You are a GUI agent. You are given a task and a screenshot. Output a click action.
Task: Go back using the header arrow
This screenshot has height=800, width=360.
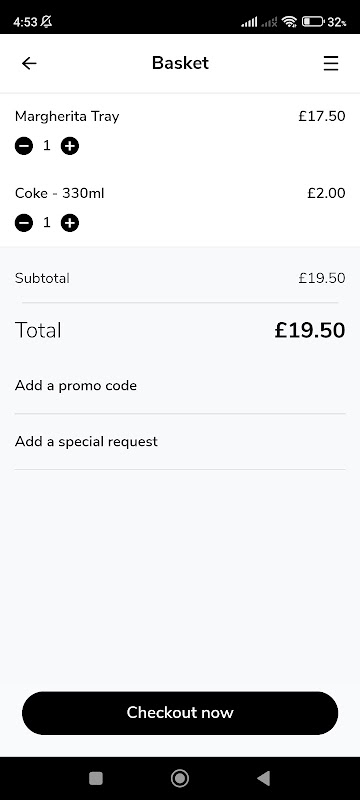pyautogui.click(x=29, y=63)
